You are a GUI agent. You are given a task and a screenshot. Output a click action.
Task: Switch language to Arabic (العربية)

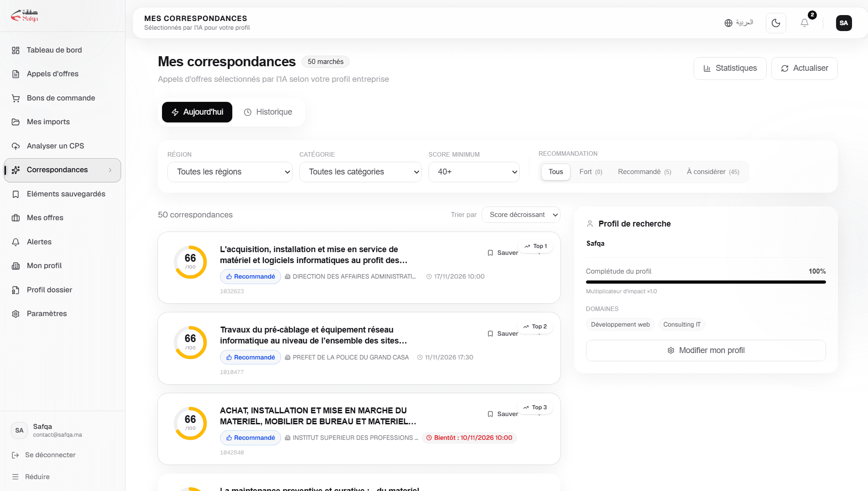(739, 23)
